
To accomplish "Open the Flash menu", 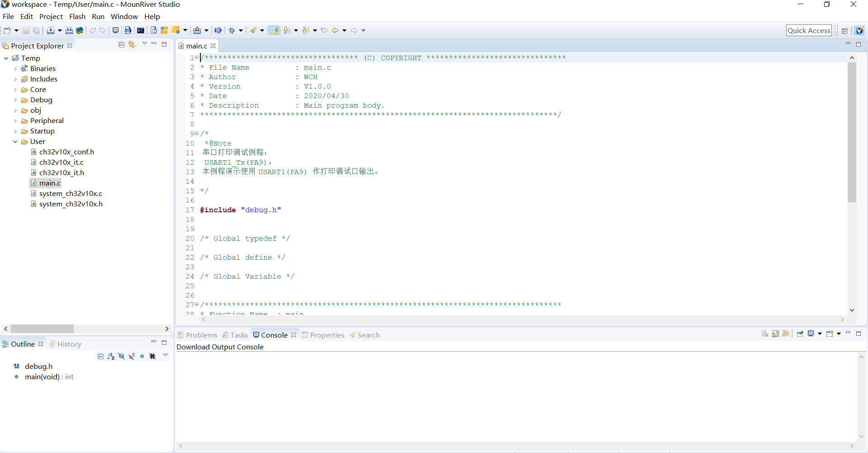I will pos(77,16).
